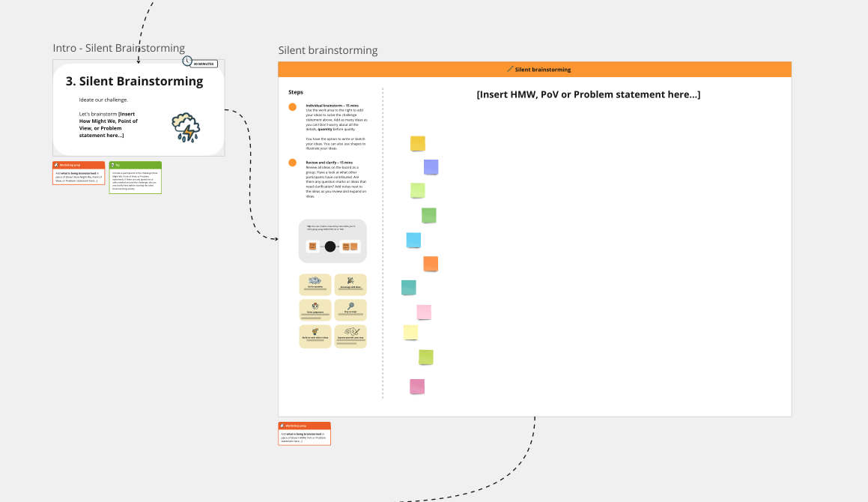Image resolution: width=868 pixels, height=502 pixels.
Task: Select the 'Go for quantity' idea-cloud icon
Action: point(315,280)
